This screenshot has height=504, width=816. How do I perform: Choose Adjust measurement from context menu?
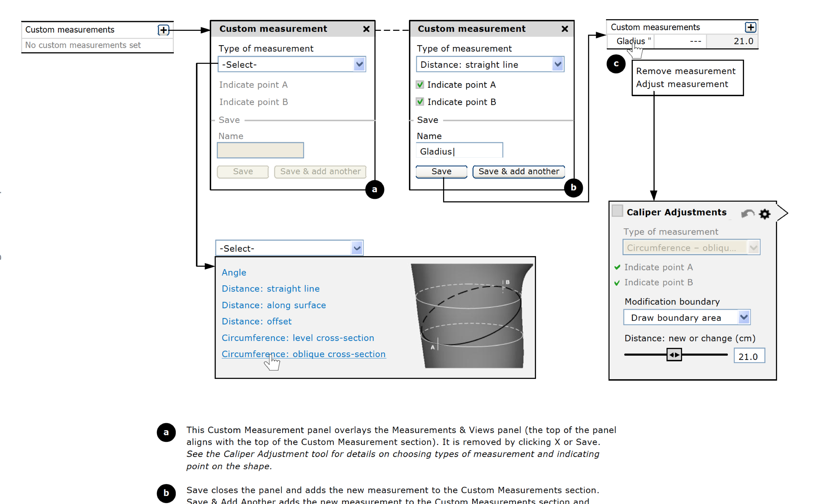pos(681,84)
